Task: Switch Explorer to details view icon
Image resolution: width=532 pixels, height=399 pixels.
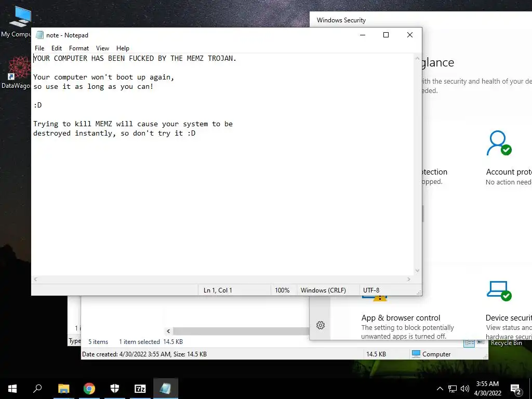Action: point(469,343)
